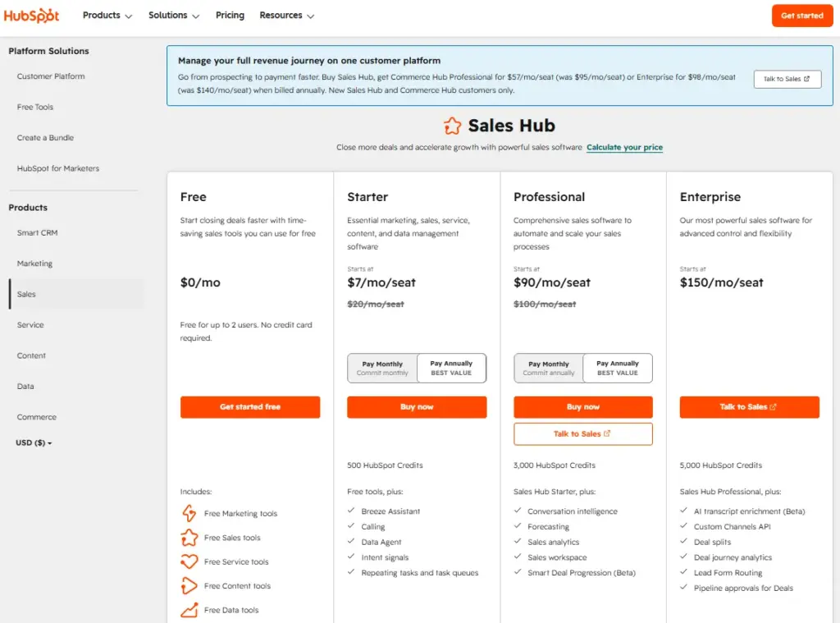Click Buy now for Starter plan
The width and height of the screenshot is (840, 623).
coord(417,407)
